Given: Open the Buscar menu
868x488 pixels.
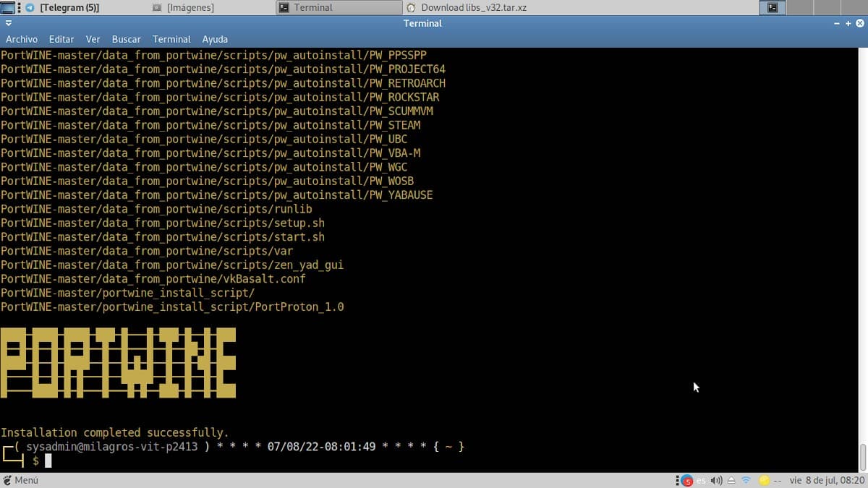Looking at the screenshot, I should click(x=127, y=39).
